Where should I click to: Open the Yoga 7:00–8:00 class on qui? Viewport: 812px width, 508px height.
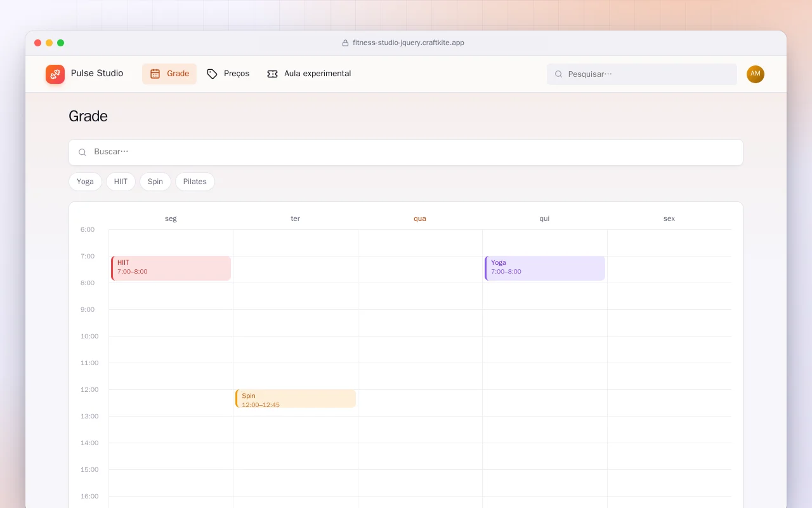point(544,268)
